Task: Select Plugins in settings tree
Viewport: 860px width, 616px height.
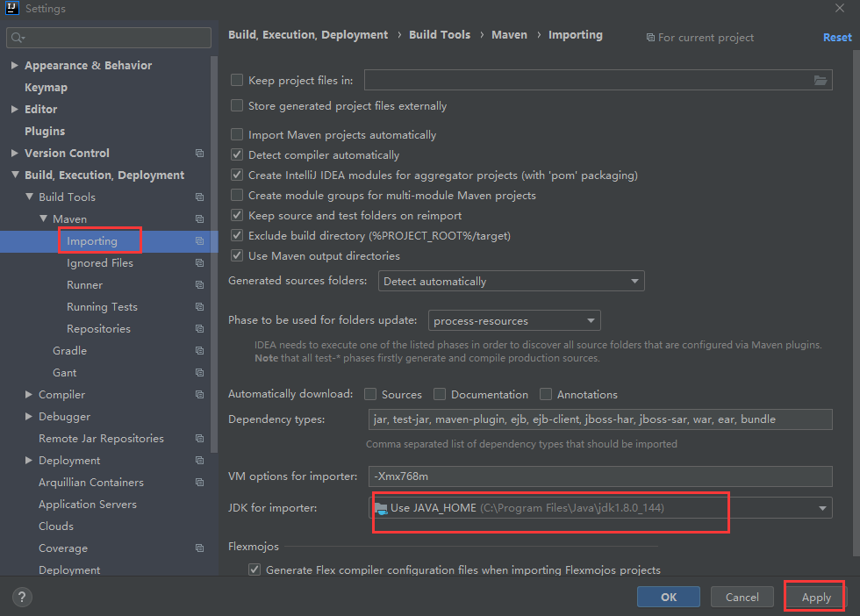Action: click(45, 131)
